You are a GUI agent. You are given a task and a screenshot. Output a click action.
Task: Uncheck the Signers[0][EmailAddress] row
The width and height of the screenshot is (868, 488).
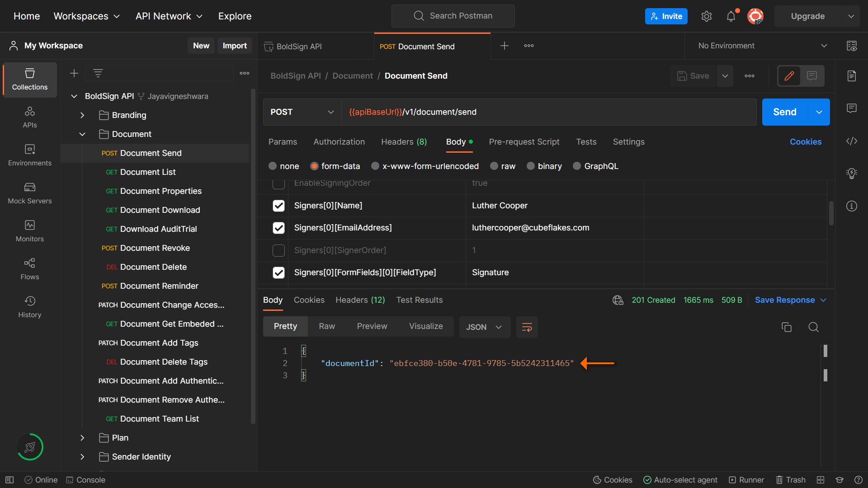coord(278,228)
